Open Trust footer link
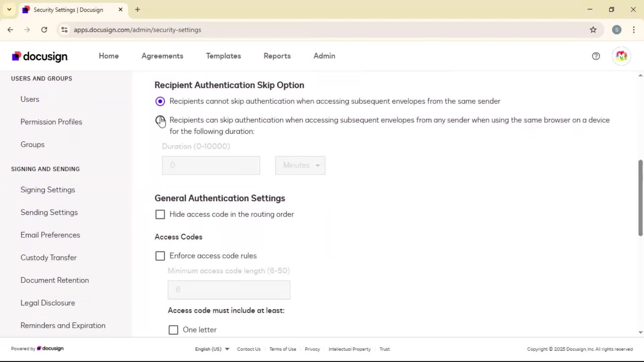The image size is (644, 362). point(385,349)
